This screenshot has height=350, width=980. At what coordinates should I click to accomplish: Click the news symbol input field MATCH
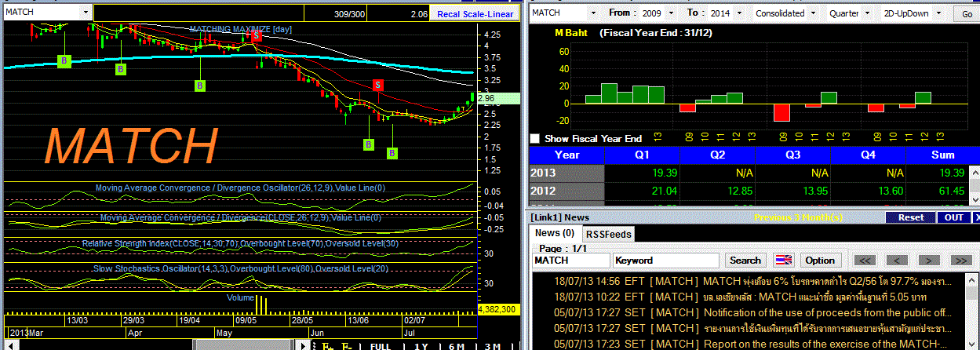point(571,260)
